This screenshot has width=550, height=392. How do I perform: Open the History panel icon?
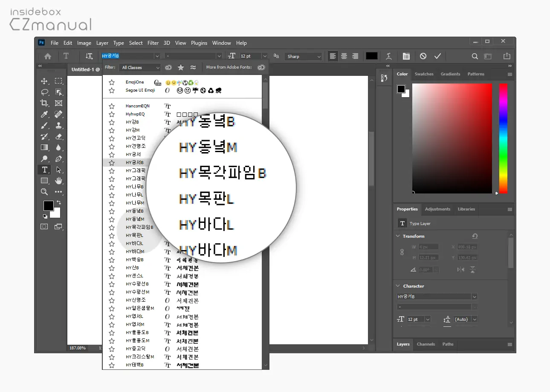tap(384, 78)
